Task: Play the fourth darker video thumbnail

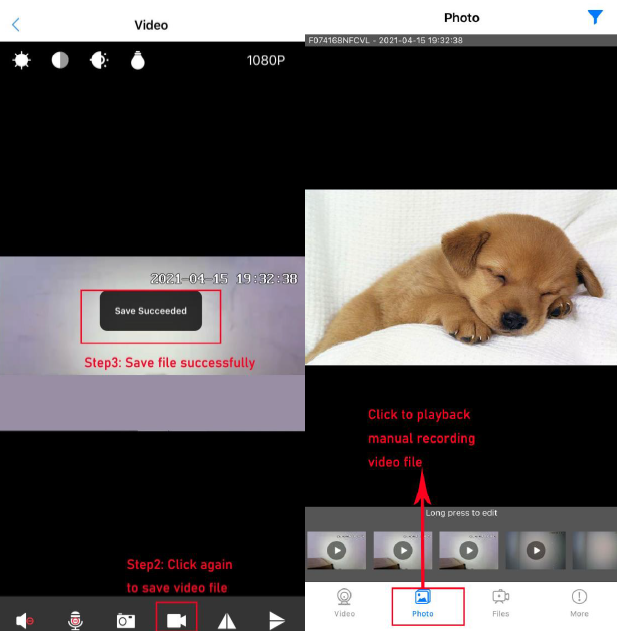Action: (x=536, y=550)
